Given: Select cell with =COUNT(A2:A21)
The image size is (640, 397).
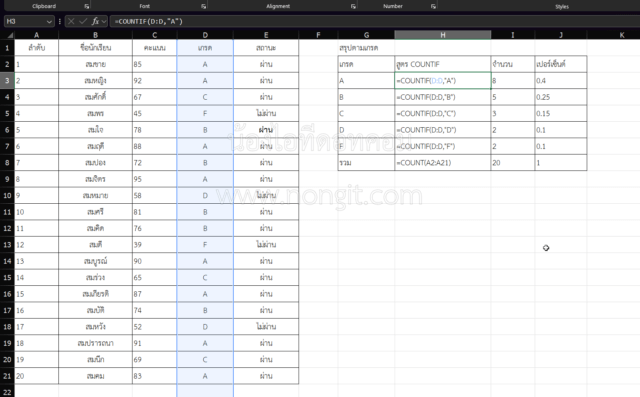Looking at the screenshot, I should pos(442,162).
